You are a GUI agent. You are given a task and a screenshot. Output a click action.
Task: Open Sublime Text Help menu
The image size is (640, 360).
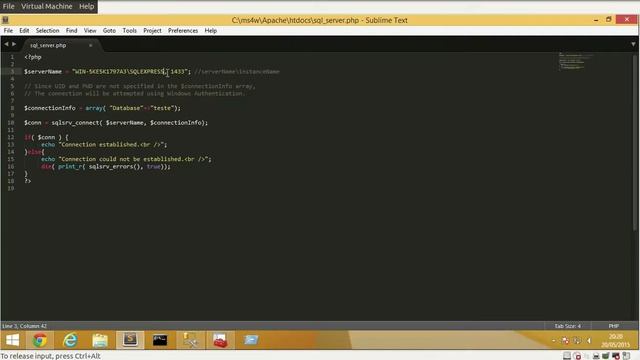click(x=211, y=31)
